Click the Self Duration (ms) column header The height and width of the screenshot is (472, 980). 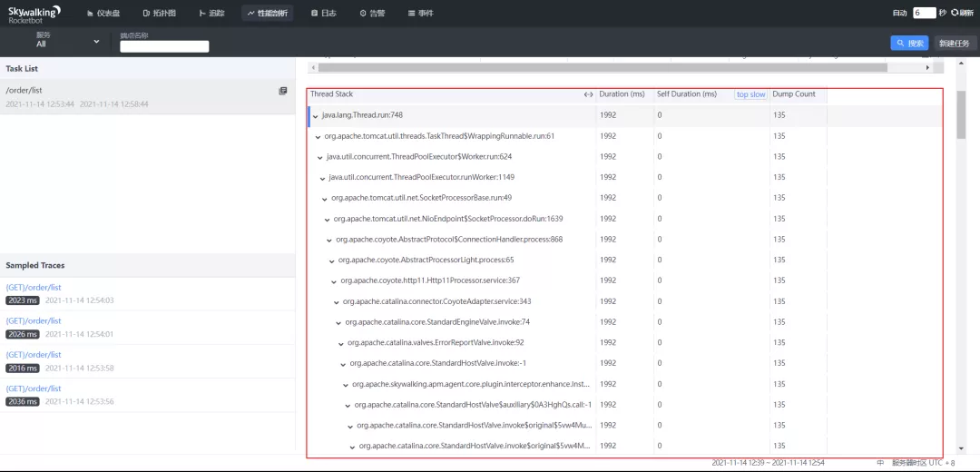686,94
